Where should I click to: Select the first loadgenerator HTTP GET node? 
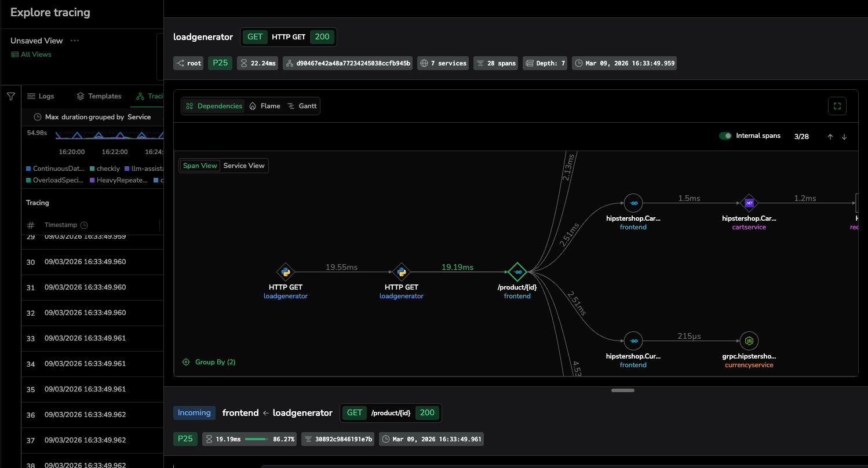click(x=285, y=272)
